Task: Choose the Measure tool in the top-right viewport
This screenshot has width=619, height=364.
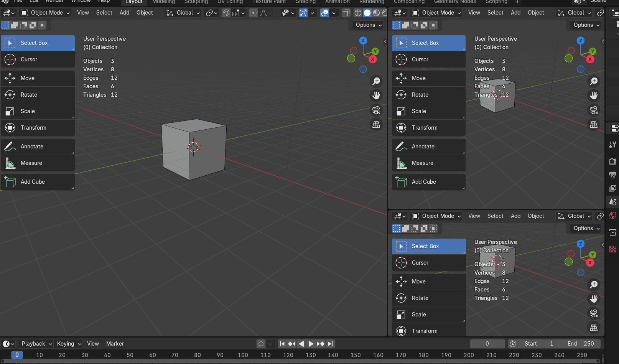Action: (429, 163)
